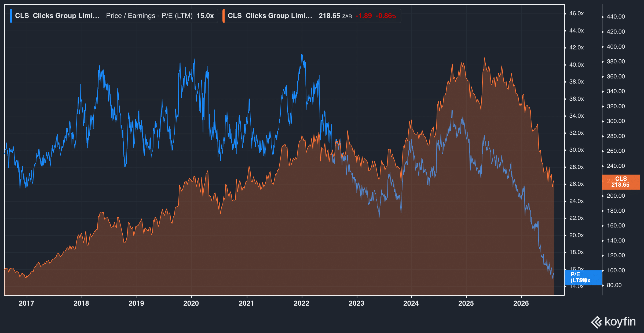
Task: Click the '120.00' price axis label
Action: (x=616, y=255)
